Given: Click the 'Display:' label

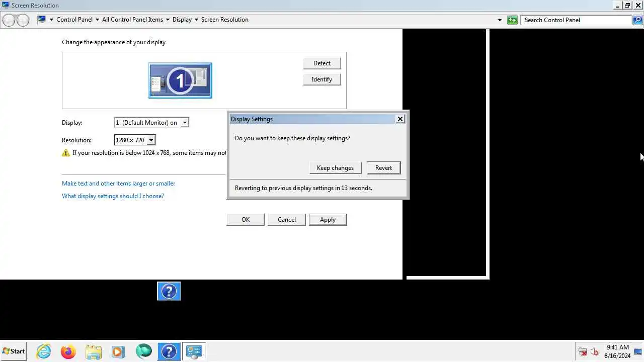Looking at the screenshot, I should pyautogui.click(x=72, y=123).
